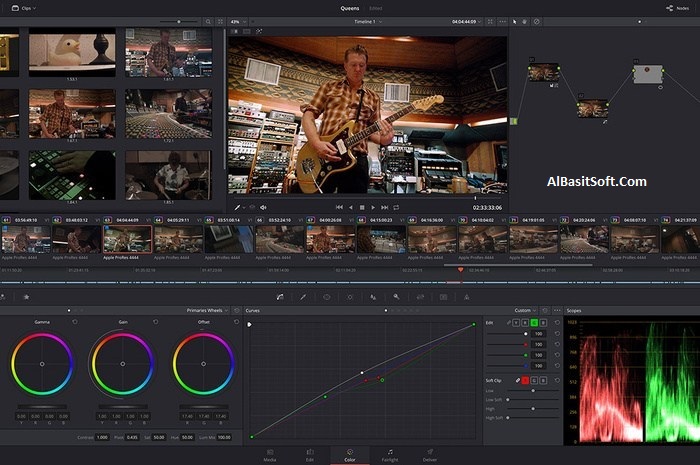Toggle the Soft Clip G button

[534, 380]
